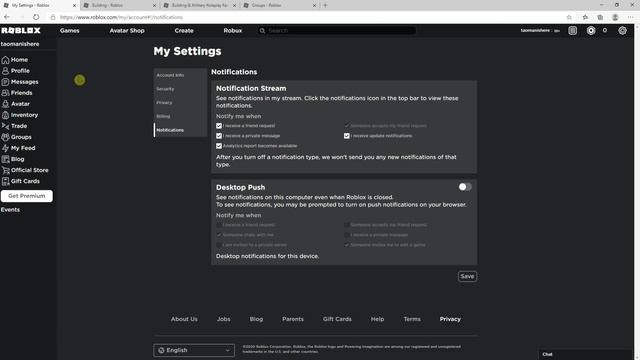This screenshot has height=360, width=640.
Task: Uncheck 'I receive update notifications'
Action: [347, 136]
